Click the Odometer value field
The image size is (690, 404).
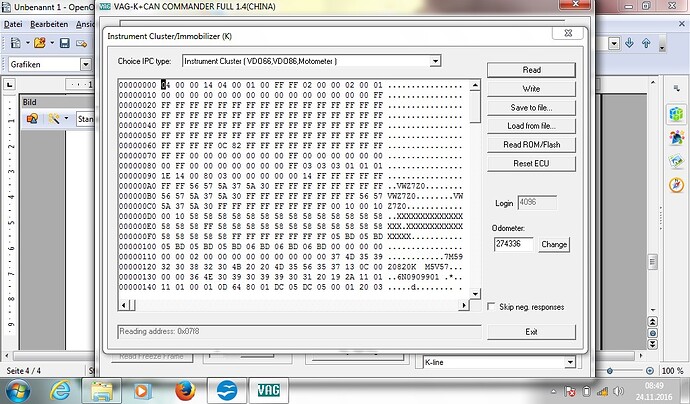(514, 244)
